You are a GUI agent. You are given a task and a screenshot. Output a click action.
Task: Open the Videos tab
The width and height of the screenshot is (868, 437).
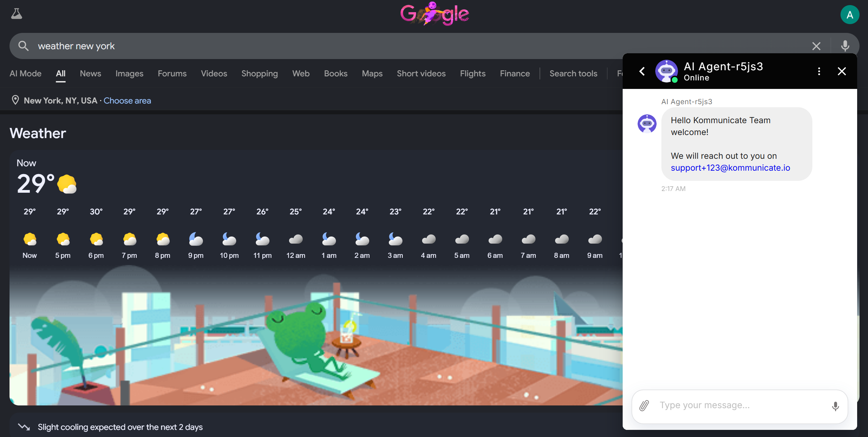point(214,74)
